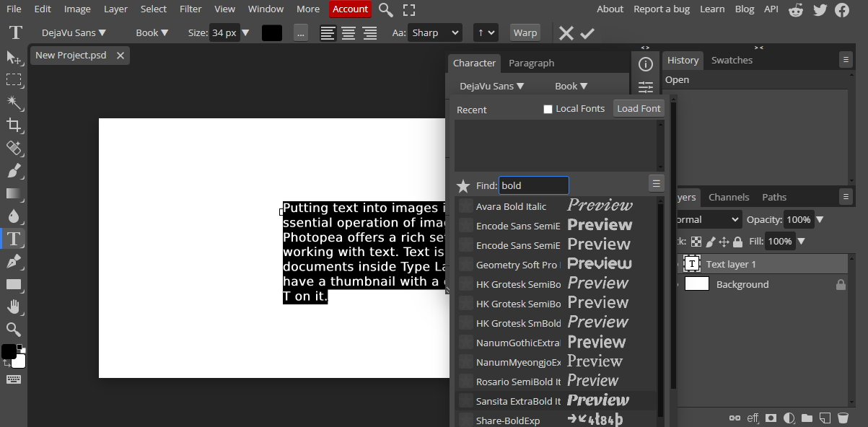
Task: Click the favorites star icon
Action: 463,186
